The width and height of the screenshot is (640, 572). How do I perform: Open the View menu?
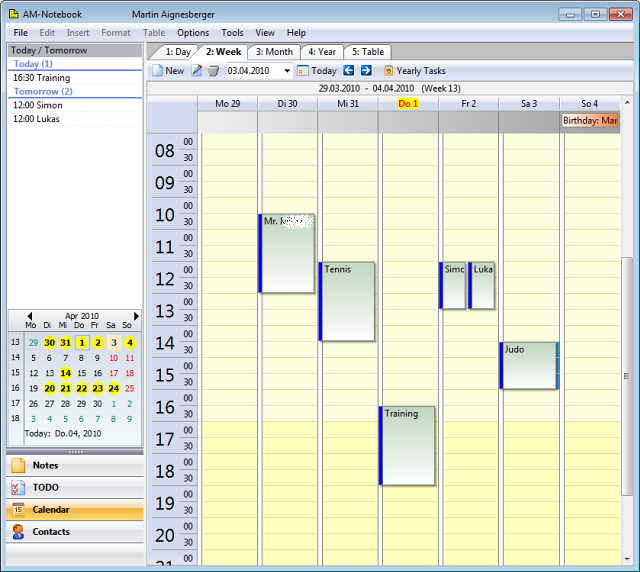[x=265, y=33]
